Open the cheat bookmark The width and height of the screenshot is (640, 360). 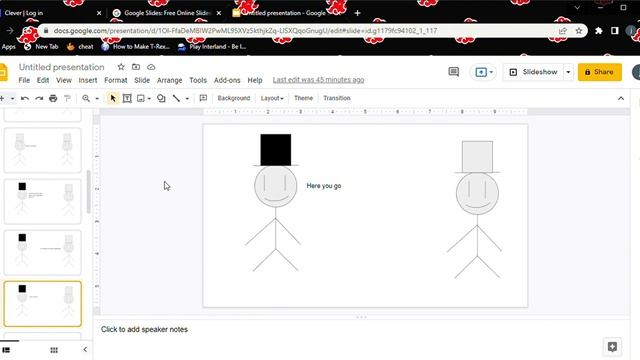80,47
